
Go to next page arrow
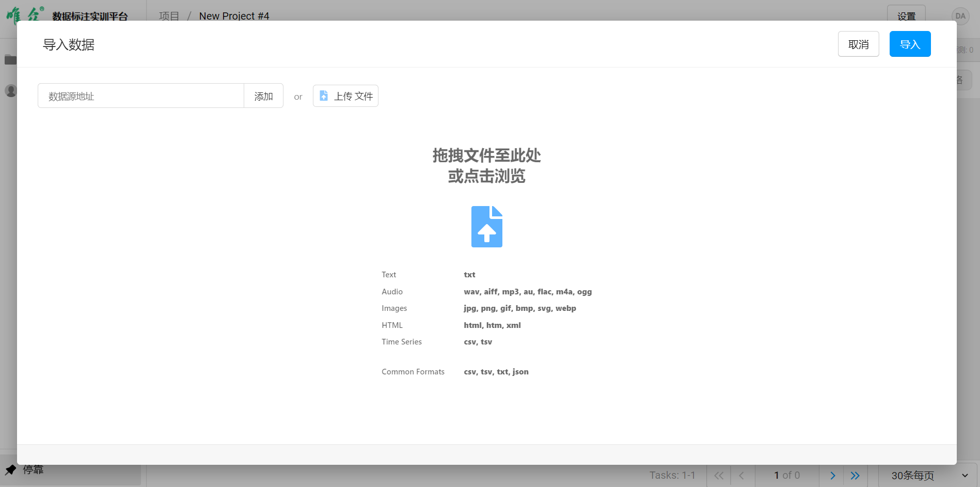pos(832,476)
